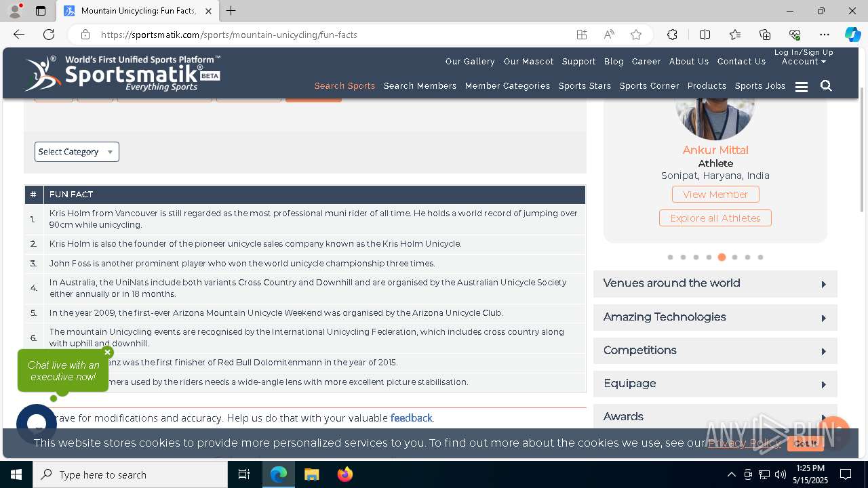The image size is (868, 488).
Task: Open Sports Stars menu item
Action: click(585, 86)
